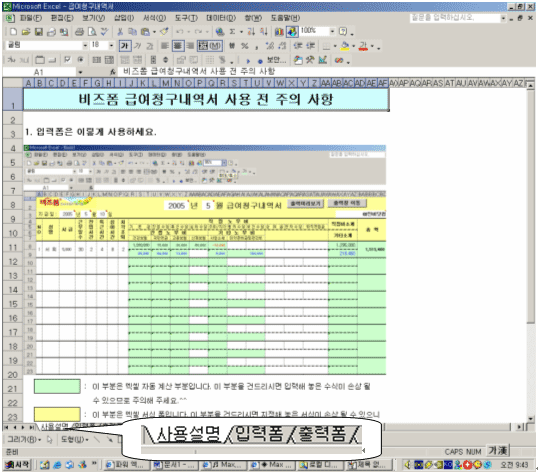Click the Copy icon in the toolbar
538x472 pixels.
132,32
